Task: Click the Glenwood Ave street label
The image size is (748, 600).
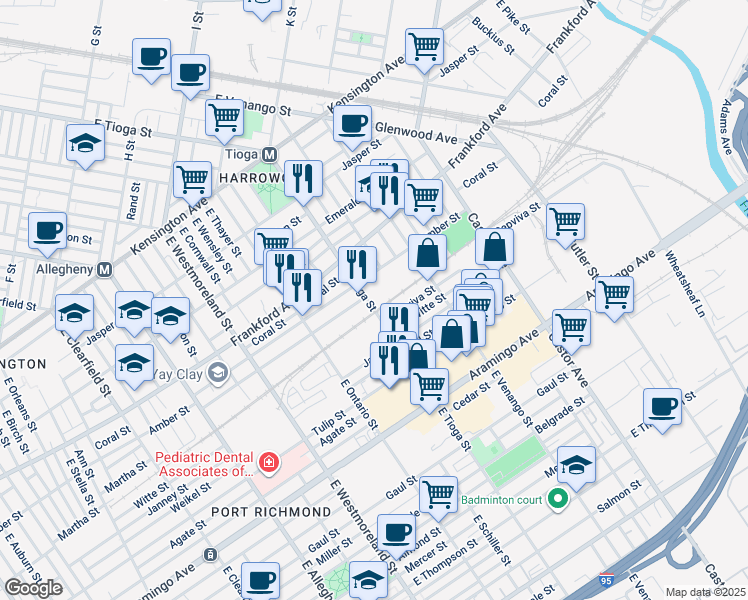Action: pyautogui.click(x=416, y=134)
